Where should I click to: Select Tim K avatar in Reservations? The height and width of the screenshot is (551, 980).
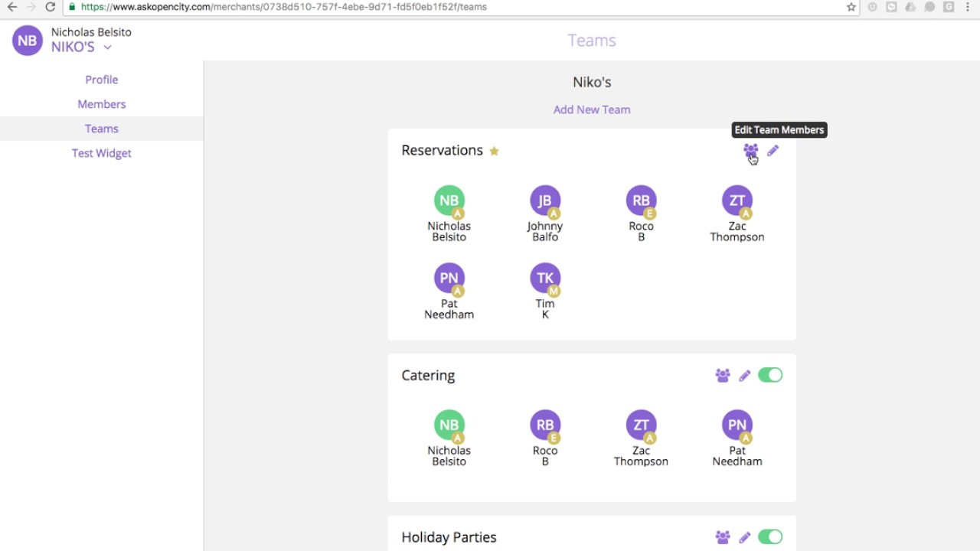(545, 278)
